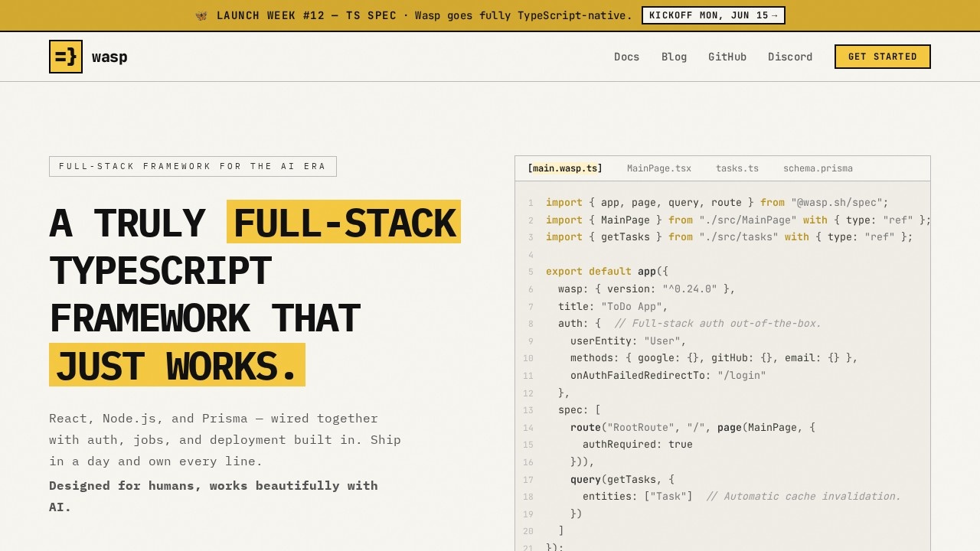Click code line 'authRequired: true'

point(638,445)
